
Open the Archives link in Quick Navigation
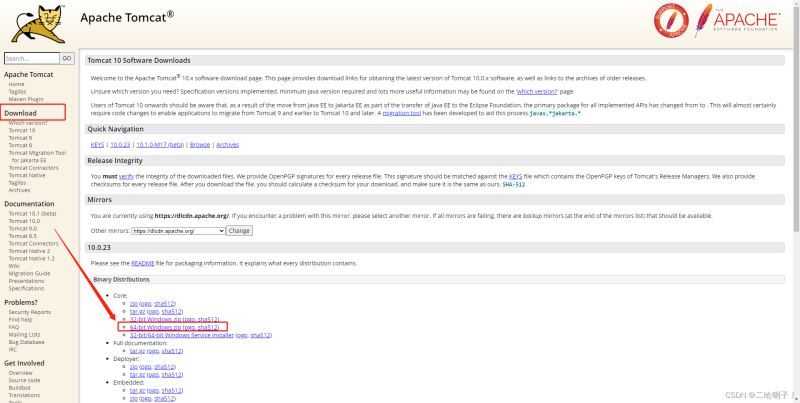coord(227,145)
